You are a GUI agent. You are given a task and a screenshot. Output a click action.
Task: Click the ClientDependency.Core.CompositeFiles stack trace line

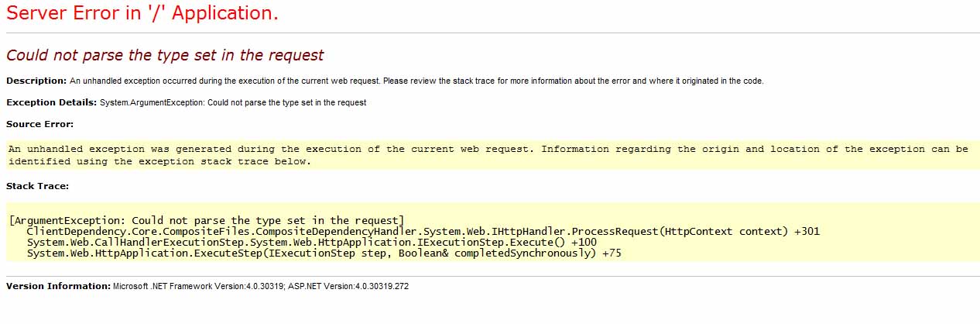[x=423, y=231]
